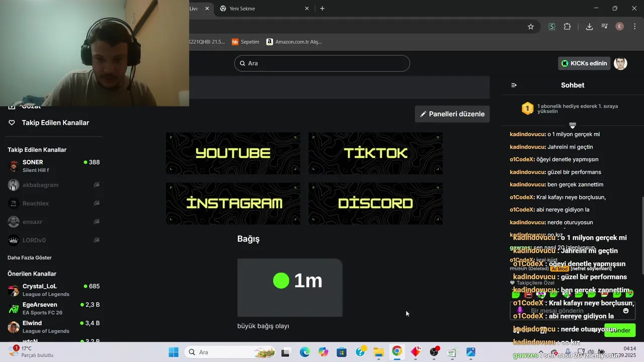The height and width of the screenshot is (362, 644).
Task: Click the chat message field 'Bir mesaj gönderin'
Action: pos(573,311)
